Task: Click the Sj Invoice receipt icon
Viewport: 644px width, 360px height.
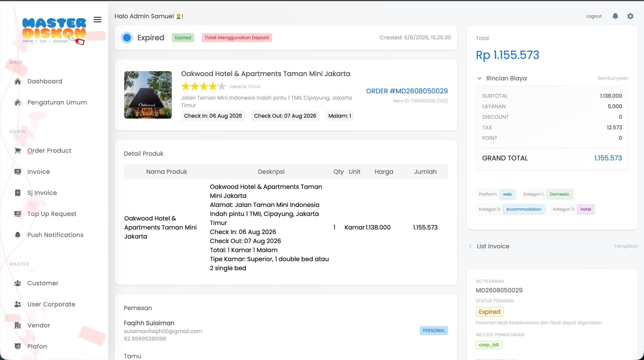Action: point(18,193)
